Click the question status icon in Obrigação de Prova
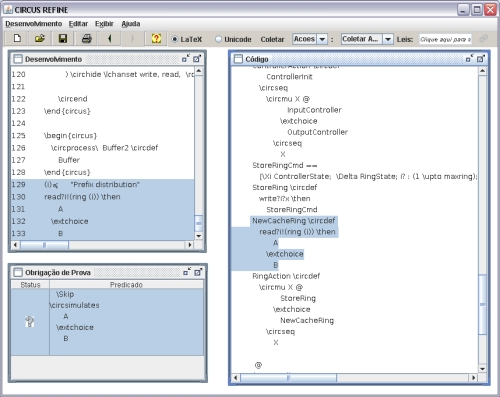Screen dimensions: 500x397 [x=30, y=322]
